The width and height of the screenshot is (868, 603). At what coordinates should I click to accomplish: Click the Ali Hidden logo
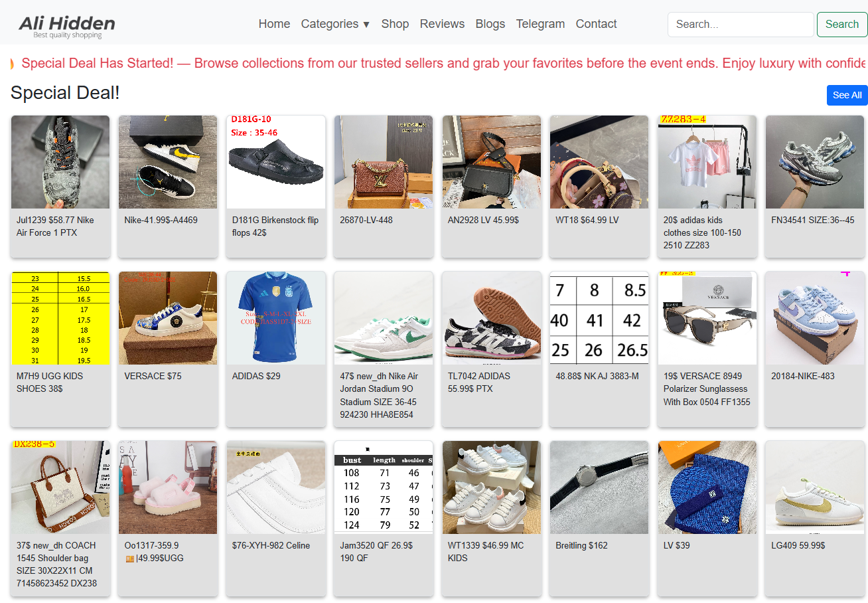[x=67, y=26]
